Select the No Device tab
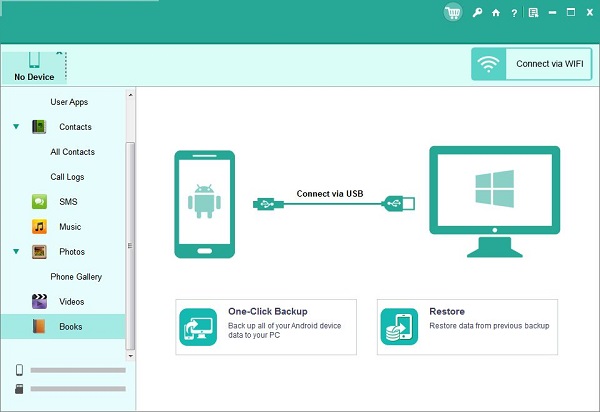The height and width of the screenshot is (412, 600). pyautogui.click(x=33, y=65)
